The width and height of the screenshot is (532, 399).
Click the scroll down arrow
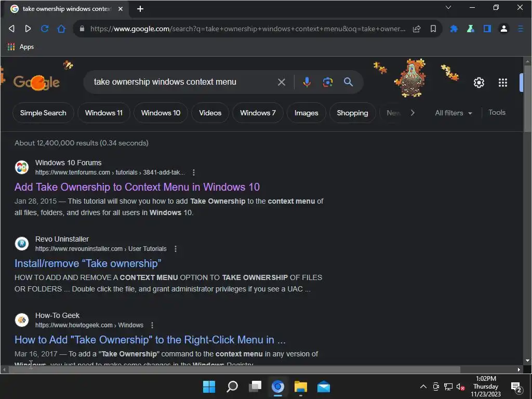point(527,361)
